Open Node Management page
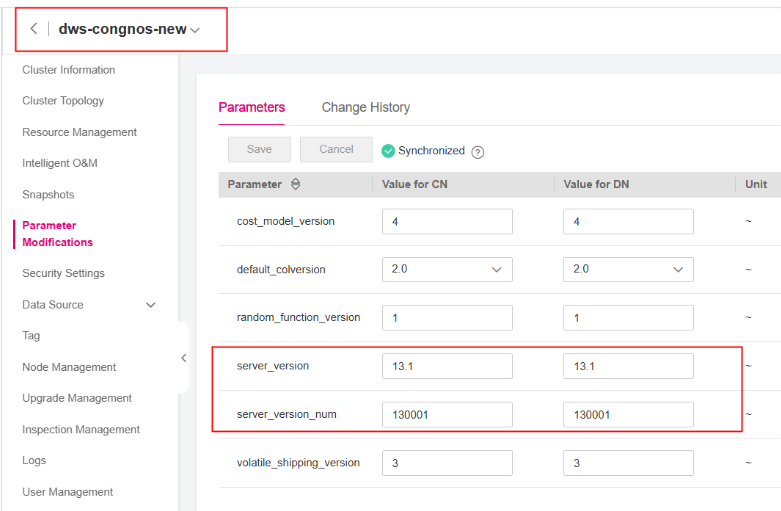The width and height of the screenshot is (781, 511). tap(69, 367)
